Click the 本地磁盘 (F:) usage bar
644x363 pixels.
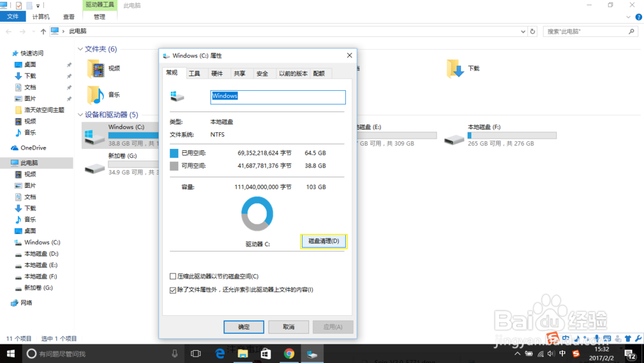(512, 135)
